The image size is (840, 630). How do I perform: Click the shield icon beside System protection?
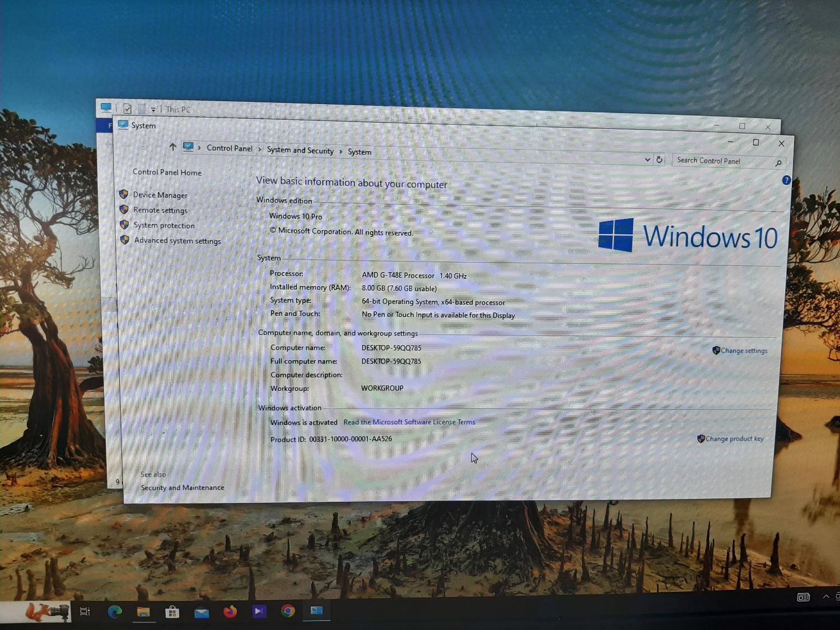124,225
